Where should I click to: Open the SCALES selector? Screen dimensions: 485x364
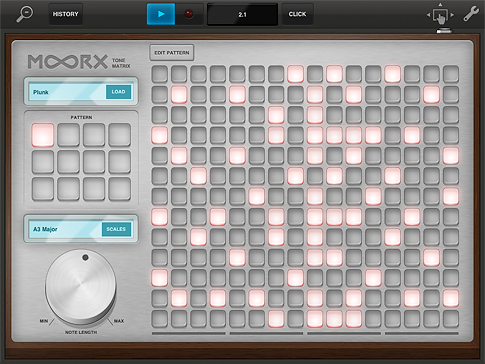click(116, 229)
